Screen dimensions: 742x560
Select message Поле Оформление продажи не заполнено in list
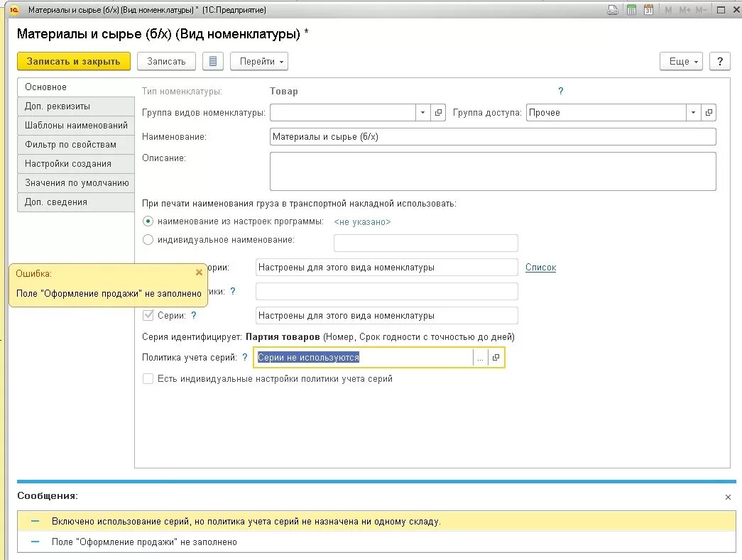tap(376, 542)
